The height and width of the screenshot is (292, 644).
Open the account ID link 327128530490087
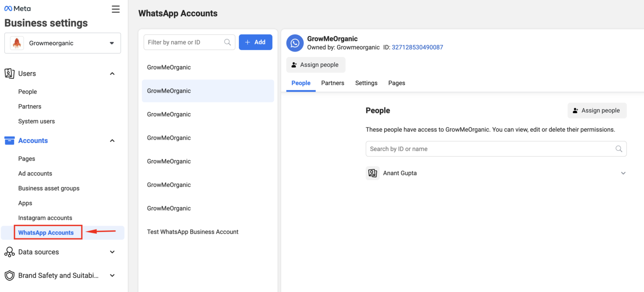[418, 47]
